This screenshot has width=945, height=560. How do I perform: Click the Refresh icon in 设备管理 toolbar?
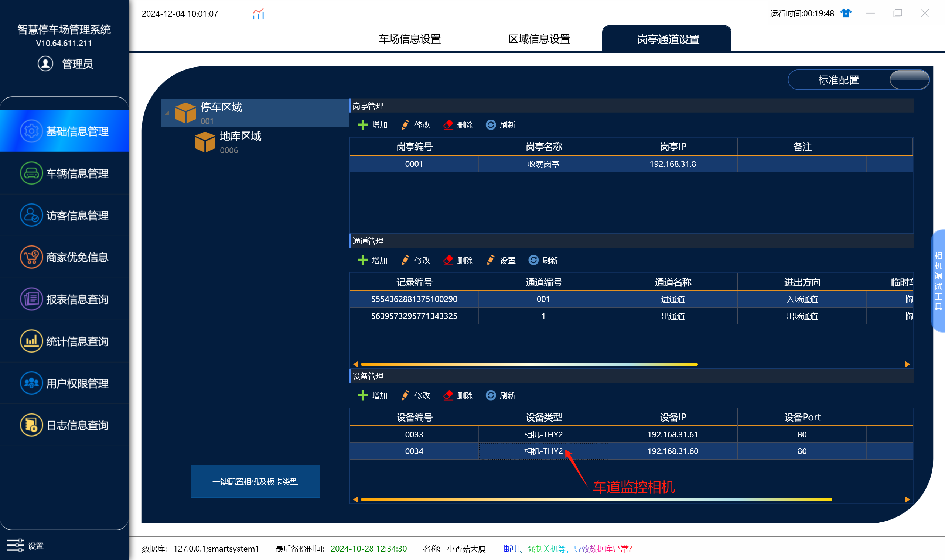tap(491, 395)
